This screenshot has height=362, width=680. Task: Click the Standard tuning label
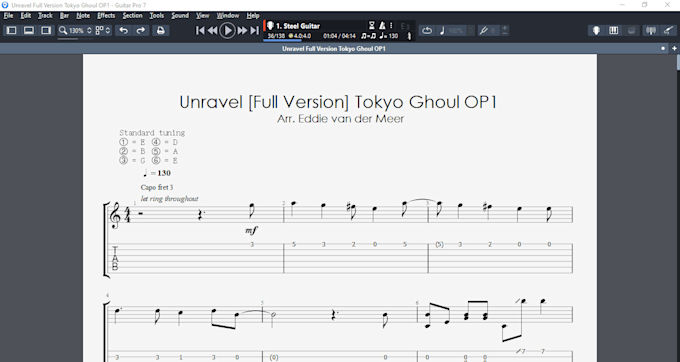point(152,133)
